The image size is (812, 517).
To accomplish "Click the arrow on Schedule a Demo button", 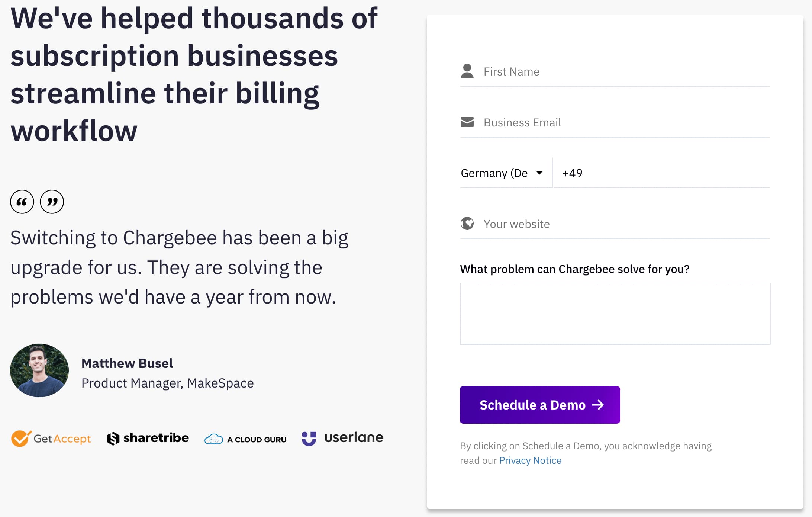I will coord(598,405).
